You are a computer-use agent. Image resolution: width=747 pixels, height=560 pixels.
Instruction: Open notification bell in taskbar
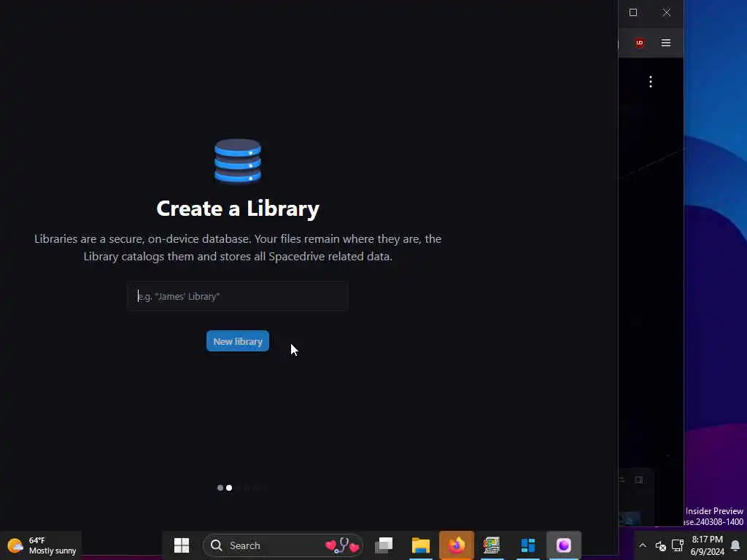(735, 545)
